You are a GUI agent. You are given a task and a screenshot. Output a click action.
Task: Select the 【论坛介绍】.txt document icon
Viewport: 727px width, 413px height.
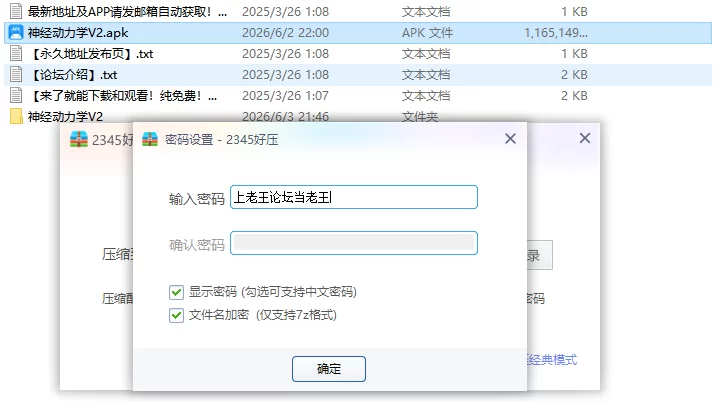tap(16, 75)
